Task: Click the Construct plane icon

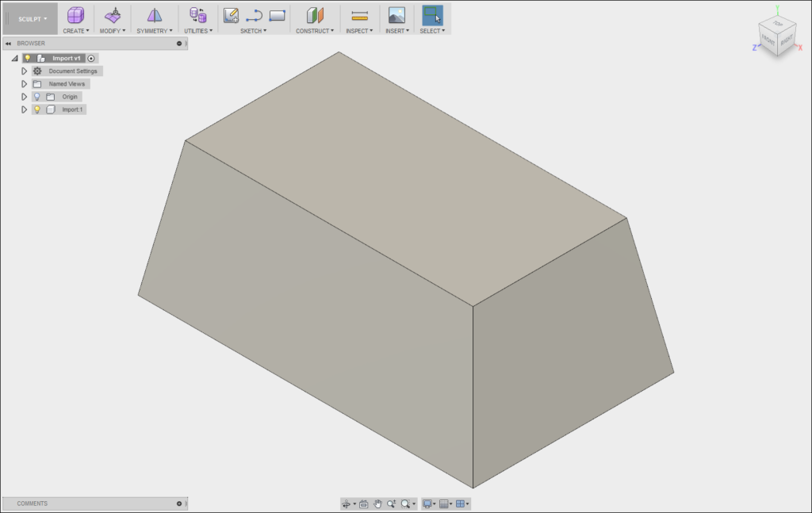Action: 314,14
